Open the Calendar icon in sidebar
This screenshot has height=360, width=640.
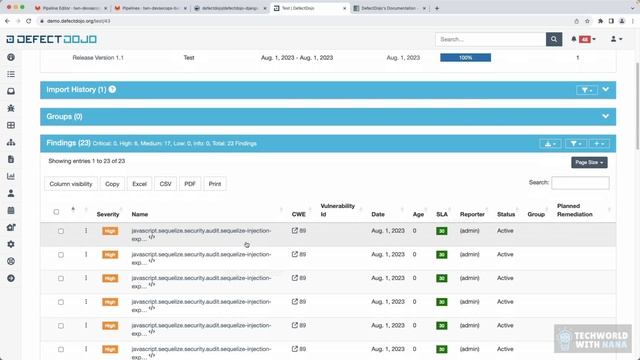[x=11, y=210]
